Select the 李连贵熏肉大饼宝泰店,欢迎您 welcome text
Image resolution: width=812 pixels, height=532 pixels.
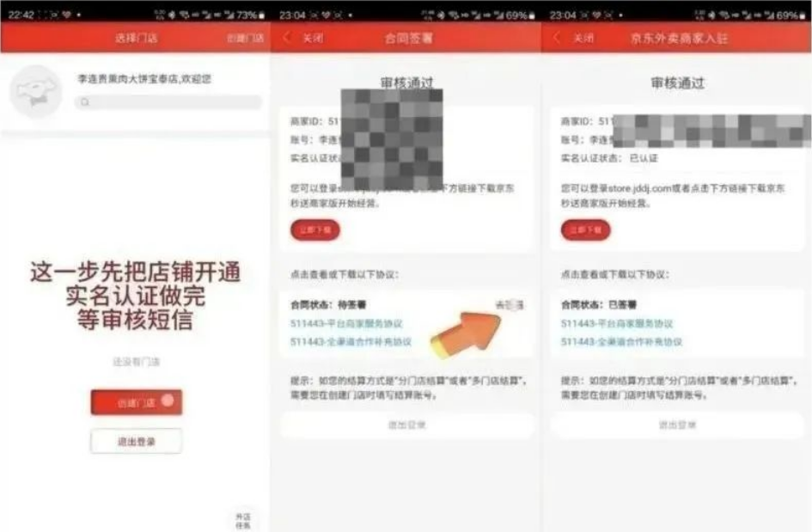click(x=144, y=79)
